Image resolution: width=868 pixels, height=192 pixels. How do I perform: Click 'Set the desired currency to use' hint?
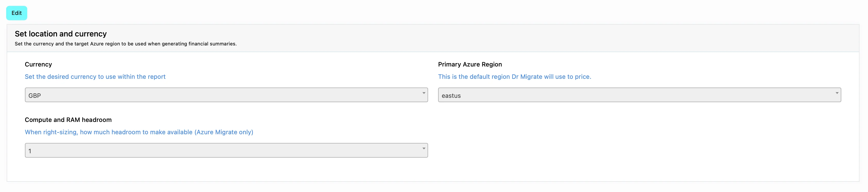click(95, 77)
